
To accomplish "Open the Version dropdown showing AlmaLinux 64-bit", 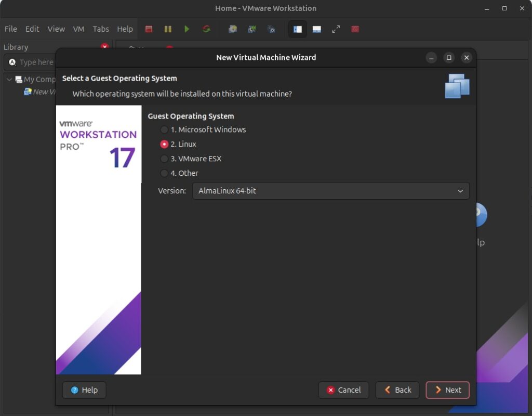I will pyautogui.click(x=330, y=191).
